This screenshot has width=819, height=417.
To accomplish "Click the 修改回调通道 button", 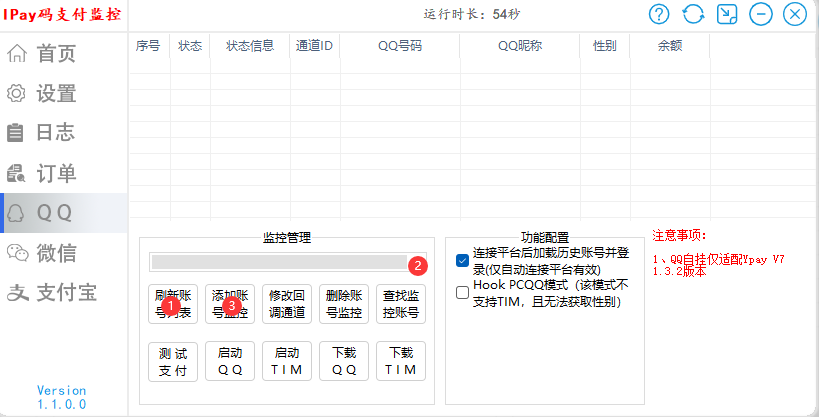I will (x=287, y=304).
